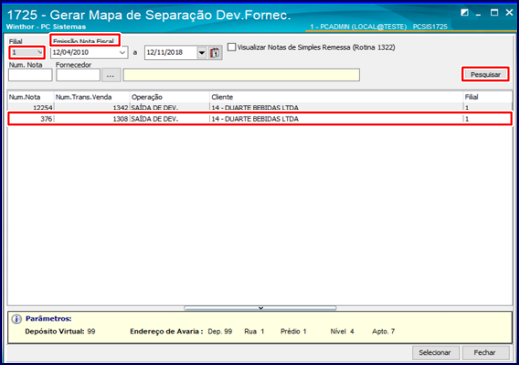The image size is (519, 365).
Task: Click the Selecionar button
Action: pyautogui.click(x=436, y=352)
